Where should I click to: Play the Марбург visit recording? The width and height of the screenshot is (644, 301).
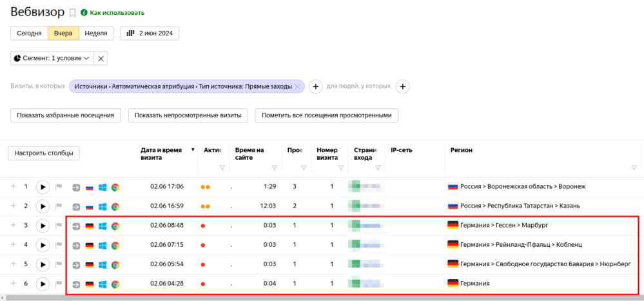pos(43,226)
